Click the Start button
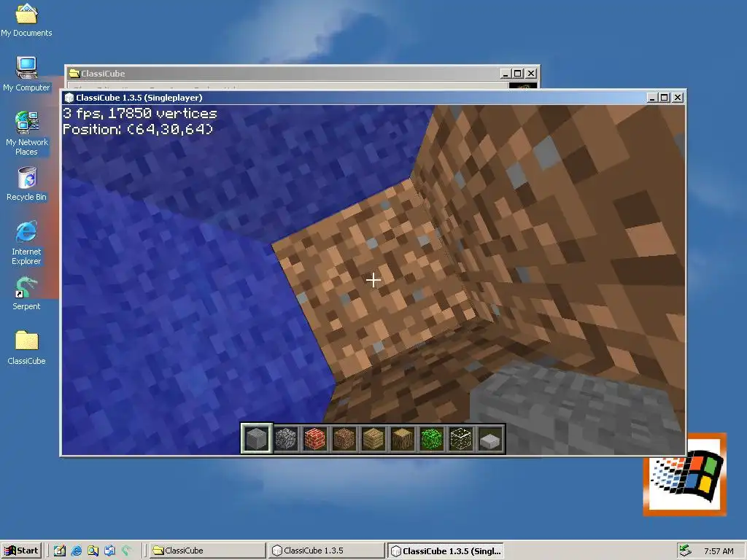Image resolution: width=747 pixels, height=560 pixels. [x=21, y=551]
